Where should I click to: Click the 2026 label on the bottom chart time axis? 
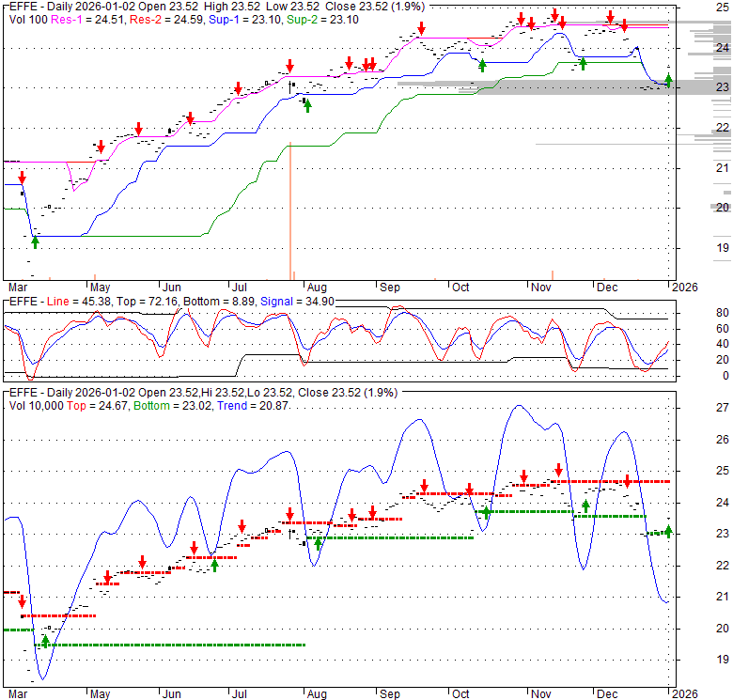pyautogui.click(x=683, y=694)
